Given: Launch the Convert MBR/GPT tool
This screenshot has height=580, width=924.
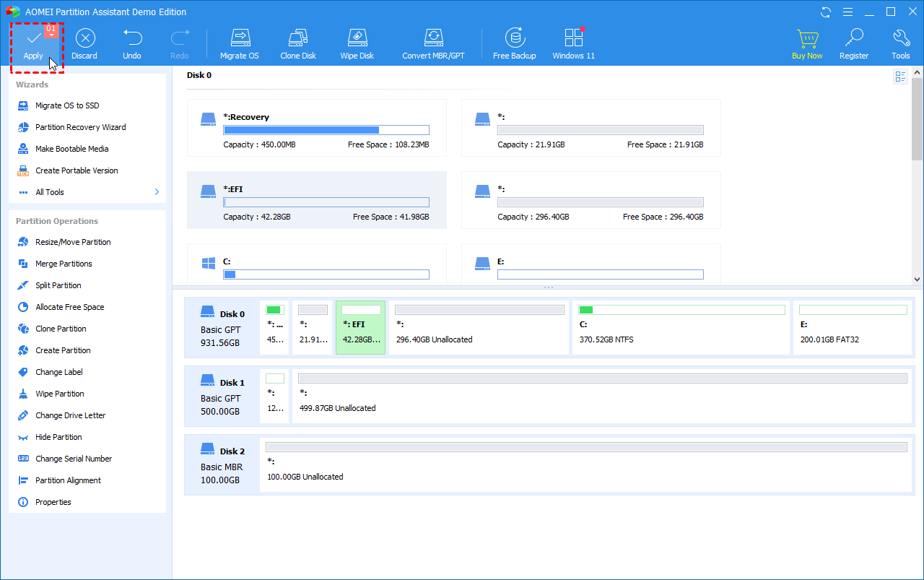Looking at the screenshot, I should point(433,42).
